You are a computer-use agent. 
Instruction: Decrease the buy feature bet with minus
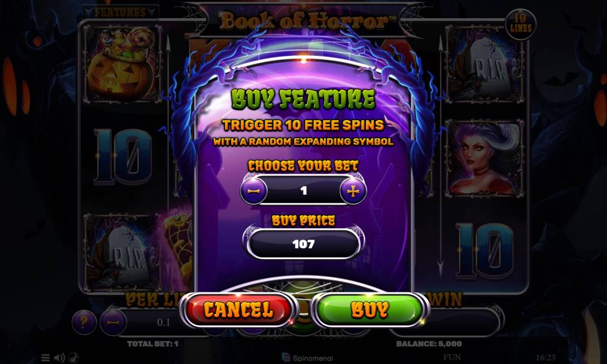[x=254, y=190]
